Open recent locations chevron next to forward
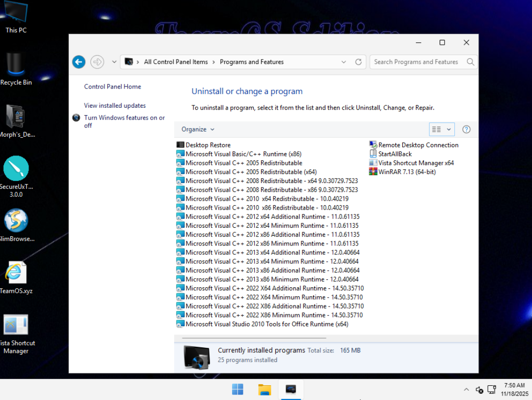Viewport: 532px width, 400px height. (x=114, y=62)
